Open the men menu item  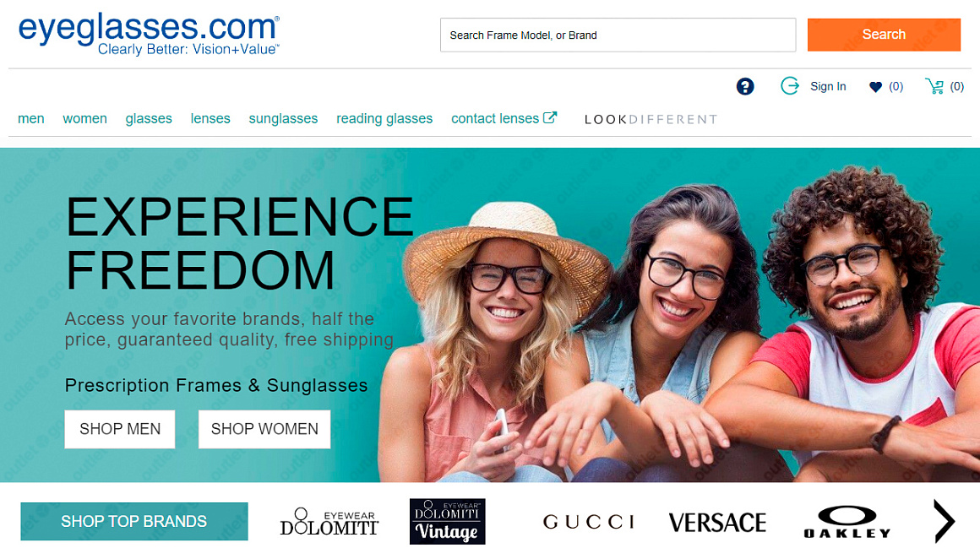tap(31, 119)
